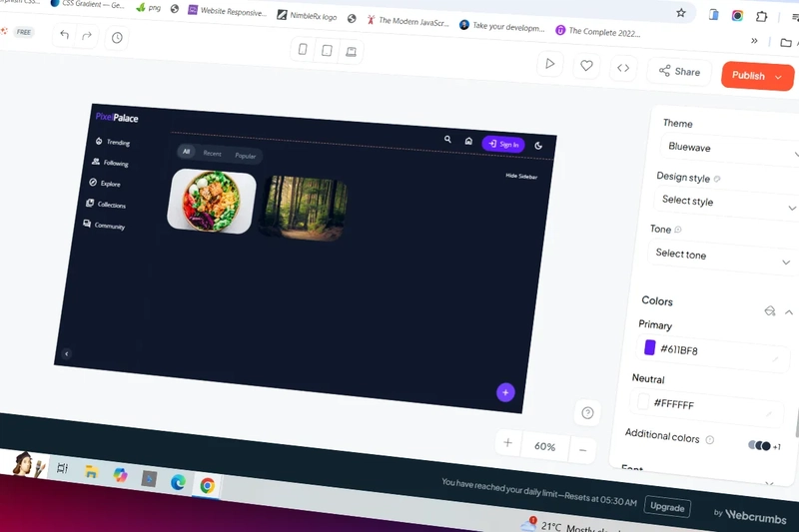Collapse the Colors section
This screenshot has height=532, width=799.
coord(789,312)
